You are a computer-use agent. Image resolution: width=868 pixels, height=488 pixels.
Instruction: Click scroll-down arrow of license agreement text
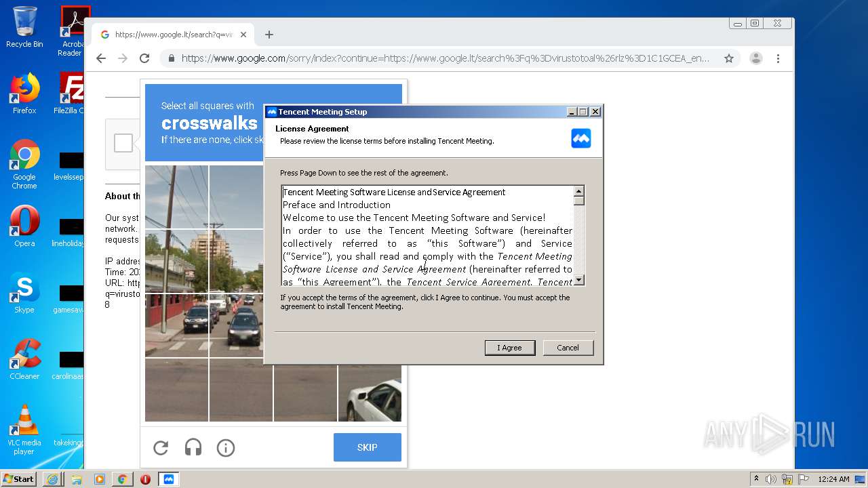click(578, 280)
